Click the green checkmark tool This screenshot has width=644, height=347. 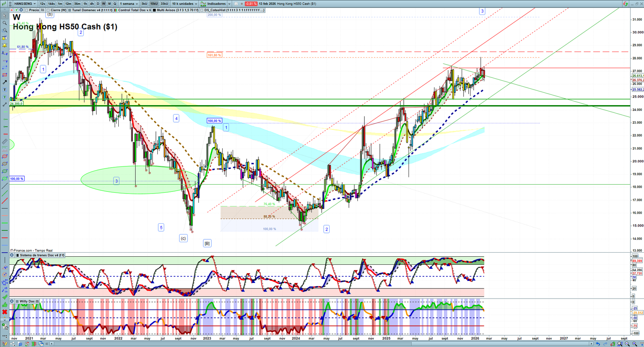click(x=5, y=297)
